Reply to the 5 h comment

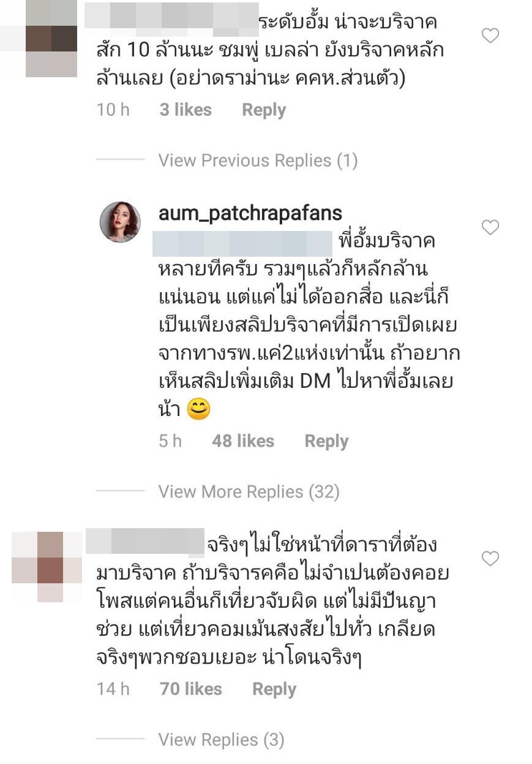(326, 441)
